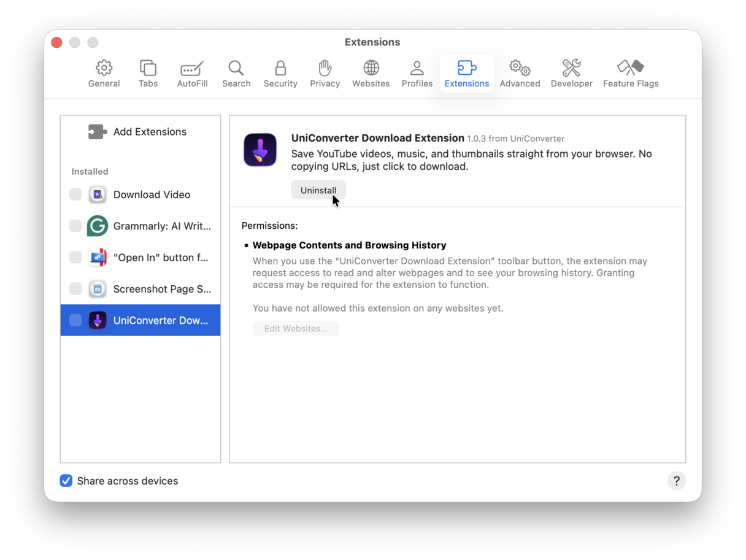The image size is (746, 560).
Task: Click the Add Extensions puzzle icon
Action: pyautogui.click(x=98, y=132)
